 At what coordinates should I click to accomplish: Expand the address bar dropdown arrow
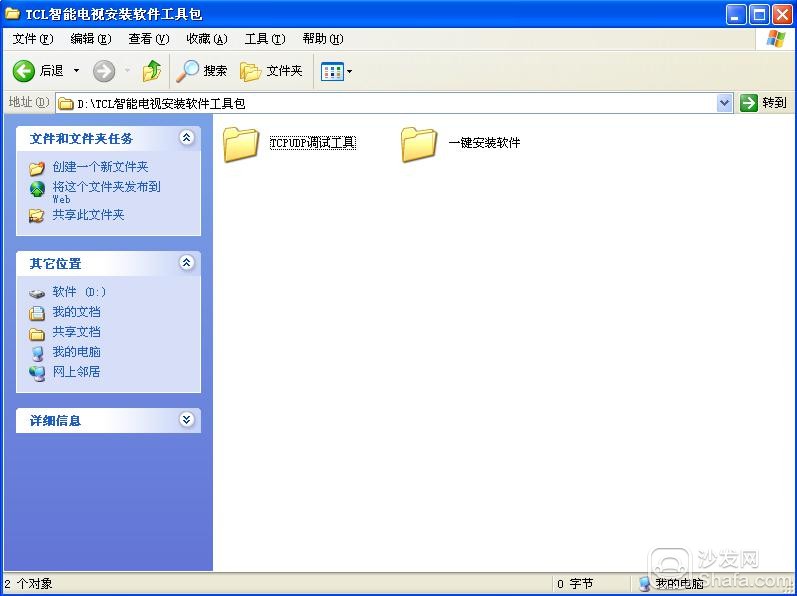[x=725, y=103]
